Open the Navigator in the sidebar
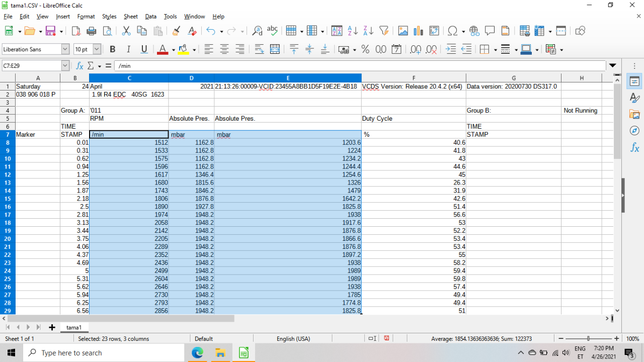 click(x=634, y=131)
